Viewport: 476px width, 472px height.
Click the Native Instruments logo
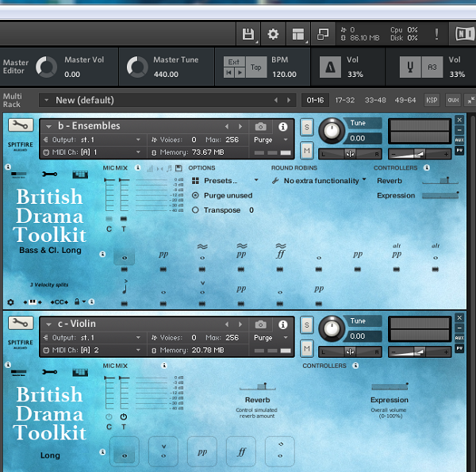point(465,33)
